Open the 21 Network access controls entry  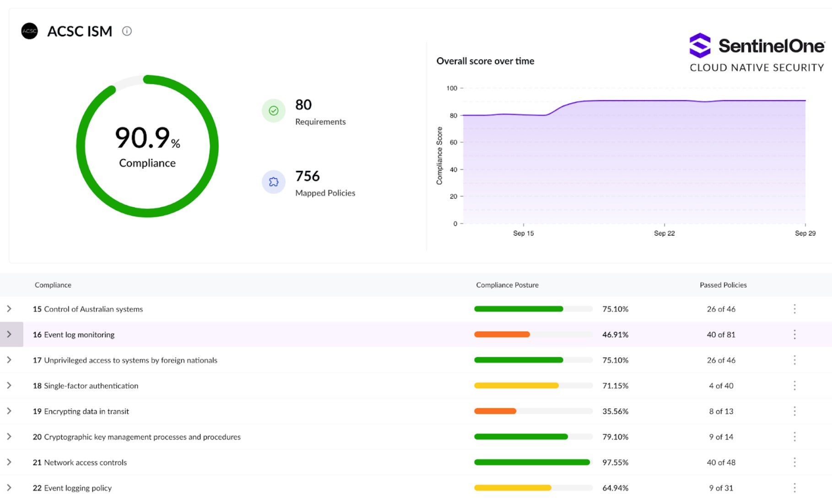click(80, 462)
